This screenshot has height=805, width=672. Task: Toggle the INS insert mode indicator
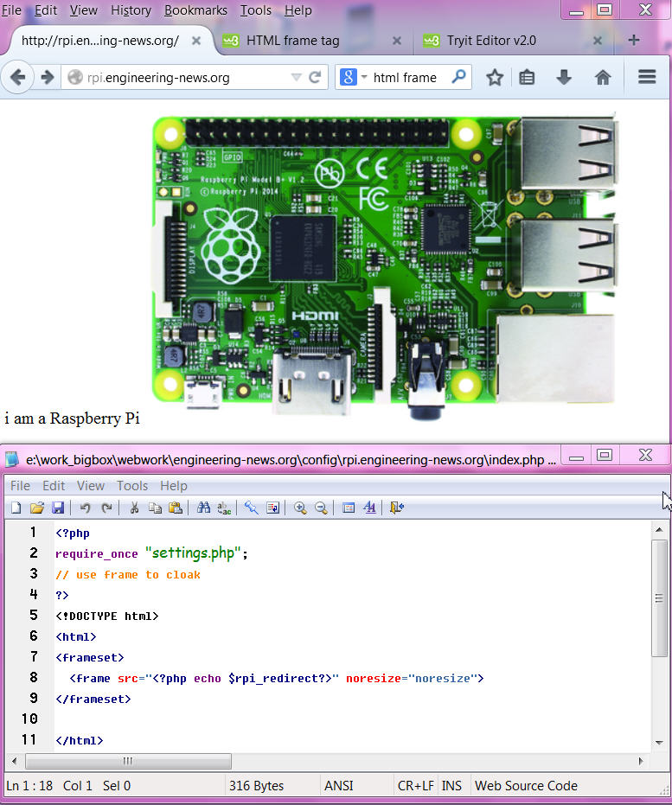coord(451,786)
